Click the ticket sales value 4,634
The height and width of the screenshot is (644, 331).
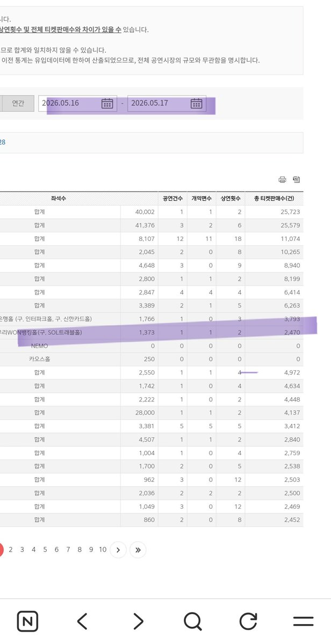click(x=292, y=386)
